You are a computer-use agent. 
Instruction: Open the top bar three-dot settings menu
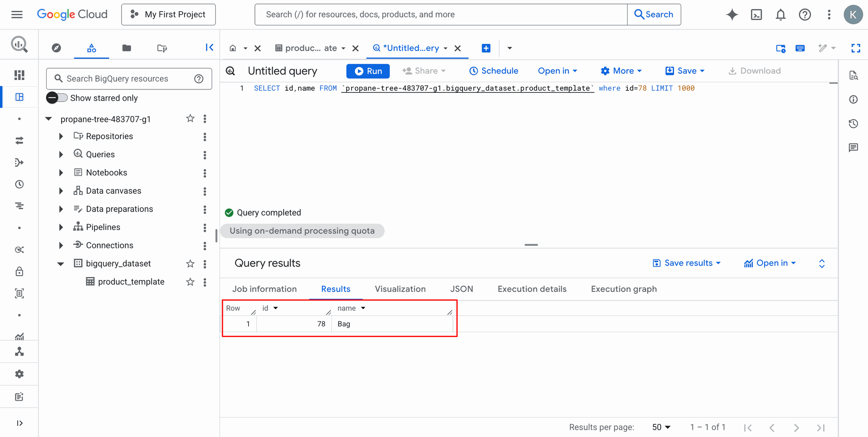pyautogui.click(x=829, y=14)
